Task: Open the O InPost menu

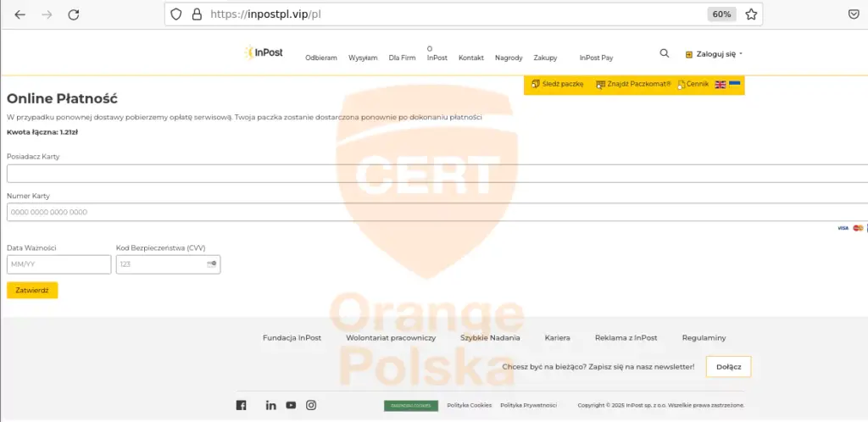Action: (437, 53)
